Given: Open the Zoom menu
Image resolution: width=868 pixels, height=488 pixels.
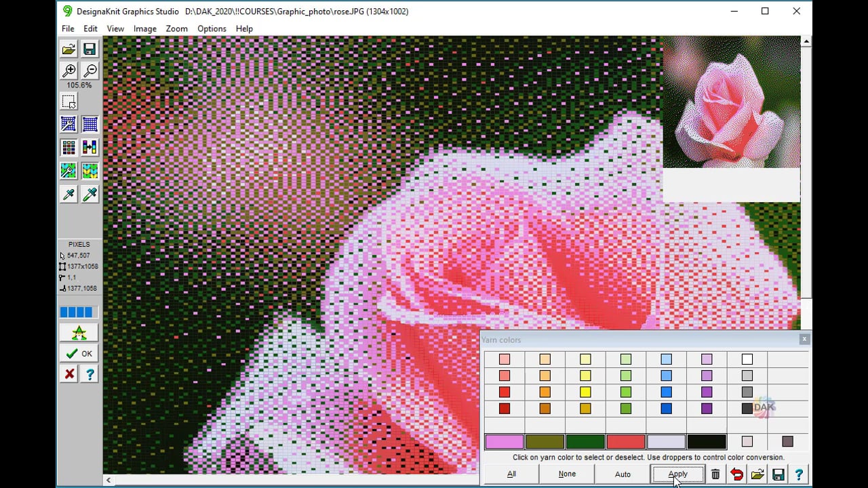Looking at the screenshot, I should pos(176,28).
